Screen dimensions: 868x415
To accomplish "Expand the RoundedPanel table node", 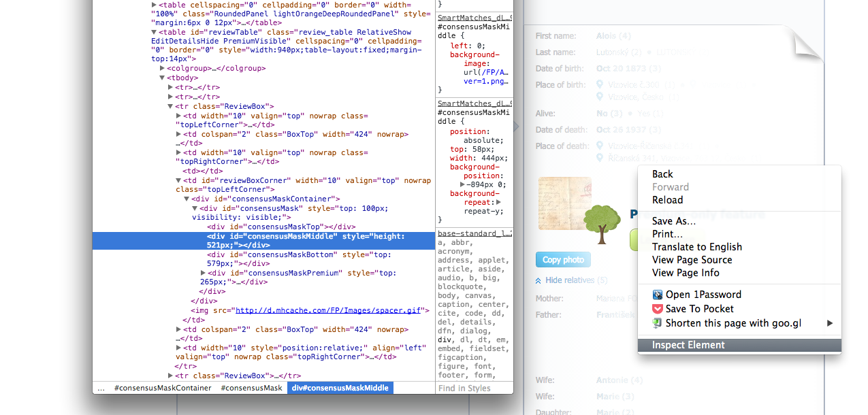I will tap(154, 5).
